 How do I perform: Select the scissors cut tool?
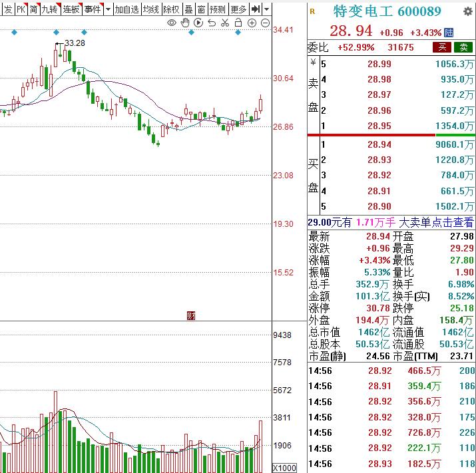click(225, 23)
